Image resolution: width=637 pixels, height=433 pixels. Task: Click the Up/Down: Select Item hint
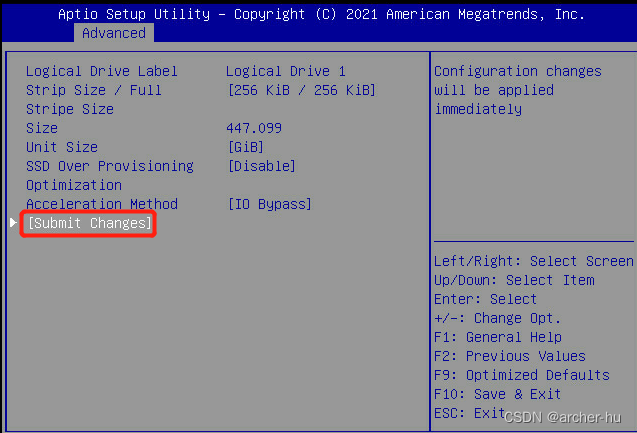(514, 280)
